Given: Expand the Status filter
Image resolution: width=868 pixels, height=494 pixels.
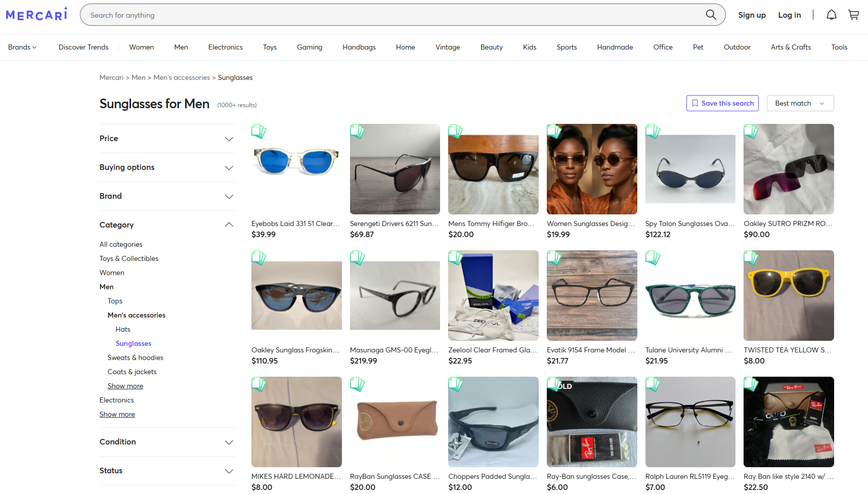Looking at the screenshot, I should [x=167, y=471].
